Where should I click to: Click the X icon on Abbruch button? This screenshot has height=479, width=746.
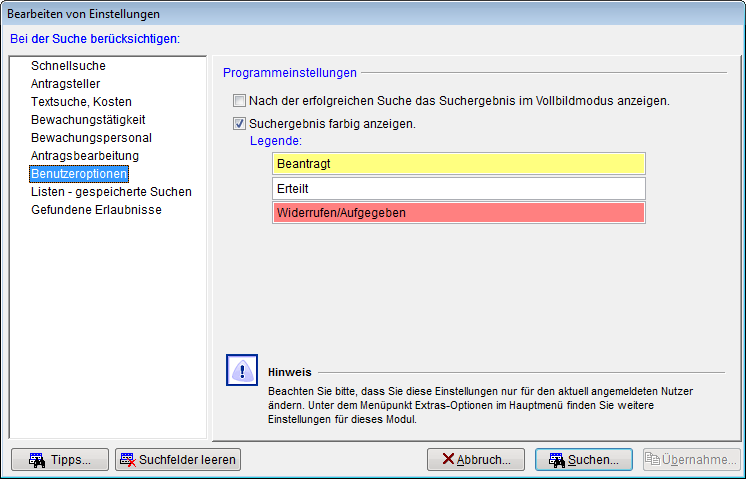pos(447,460)
